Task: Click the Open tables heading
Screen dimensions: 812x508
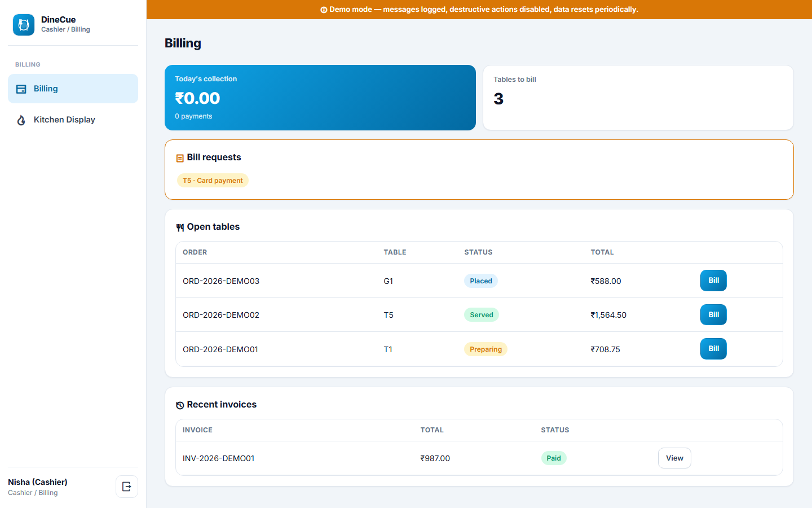Action: [213, 227]
